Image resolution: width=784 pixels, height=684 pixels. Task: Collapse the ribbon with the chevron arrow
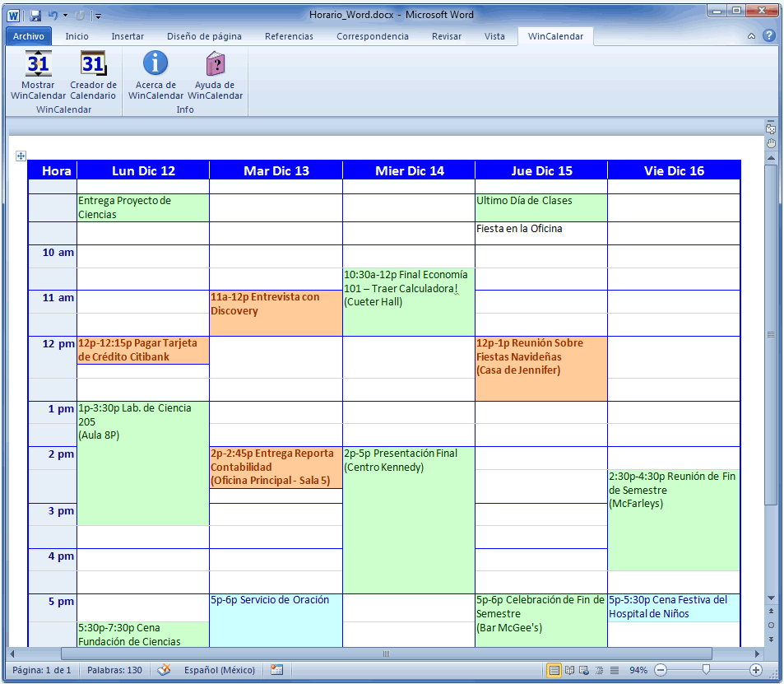pyautogui.click(x=751, y=36)
